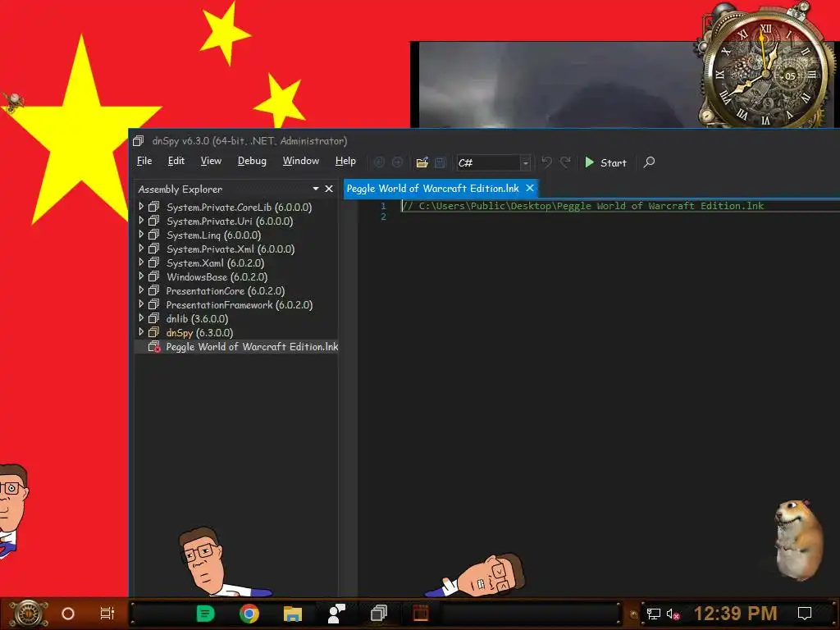The width and height of the screenshot is (840, 630).
Task: Click the dnSpy window title icon
Action: pos(138,141)
